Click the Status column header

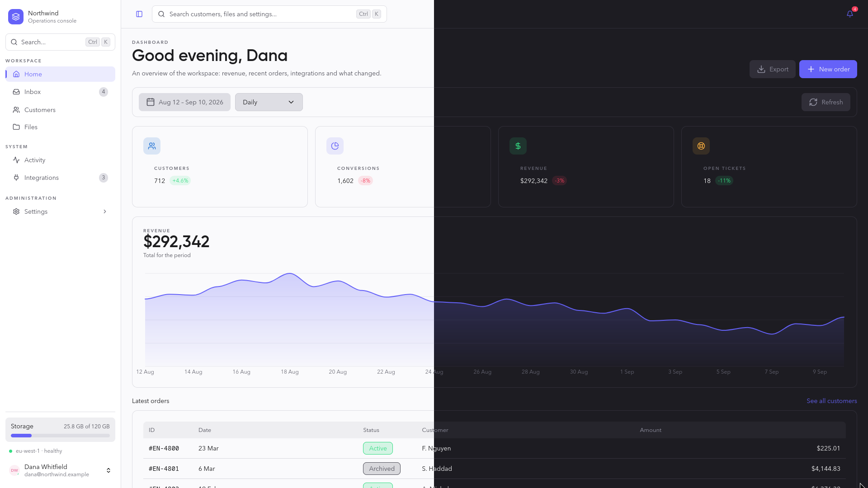371,430
